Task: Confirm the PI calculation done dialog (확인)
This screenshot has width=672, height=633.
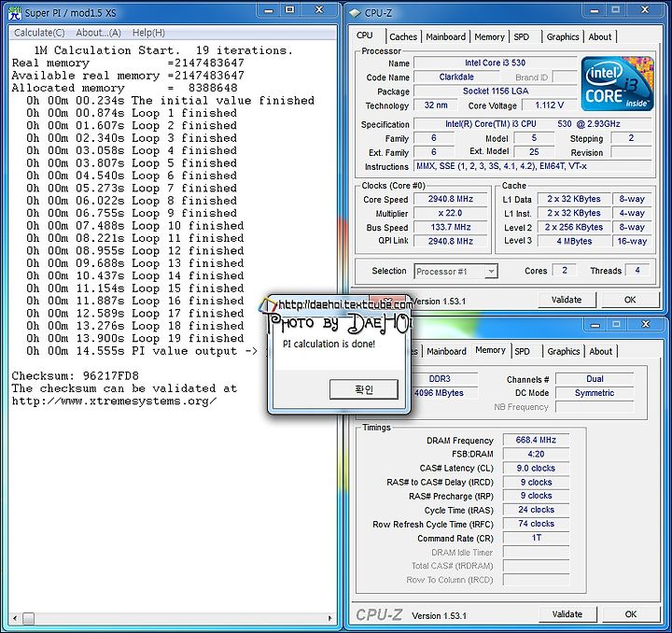Action: coord(364,389)
